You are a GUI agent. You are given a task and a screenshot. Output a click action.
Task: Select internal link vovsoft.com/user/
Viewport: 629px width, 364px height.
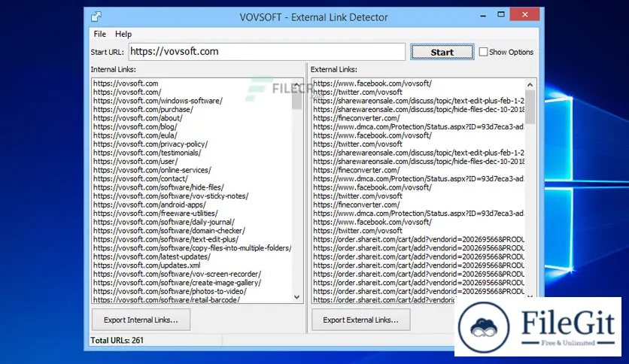click(x=135, y=162)
